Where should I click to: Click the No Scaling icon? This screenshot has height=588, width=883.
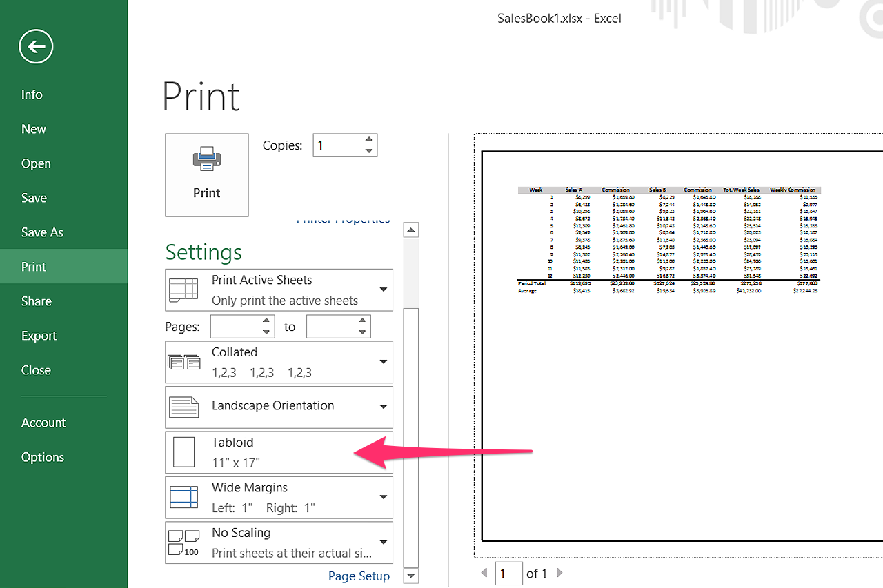tap(184, 542)
